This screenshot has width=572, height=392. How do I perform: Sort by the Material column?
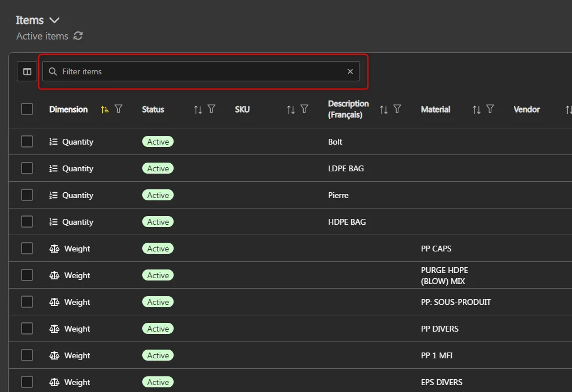click(x=477, y=109)
